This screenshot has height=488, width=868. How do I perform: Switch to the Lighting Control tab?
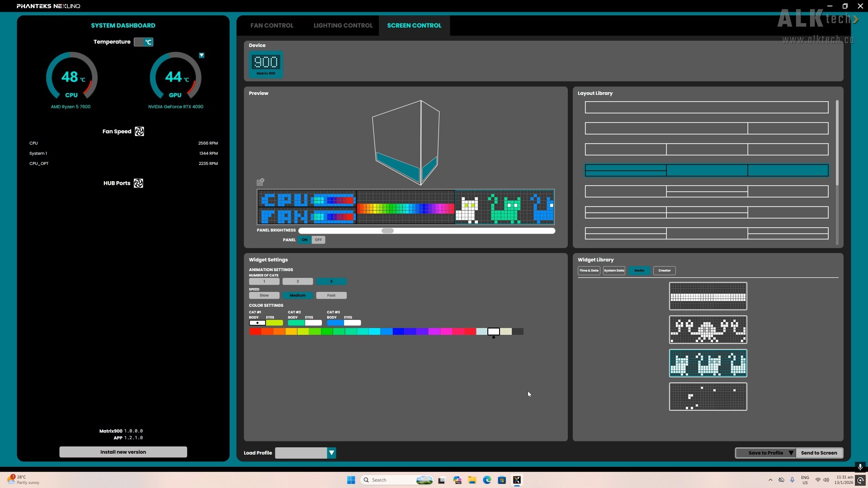tap(343, 25)
